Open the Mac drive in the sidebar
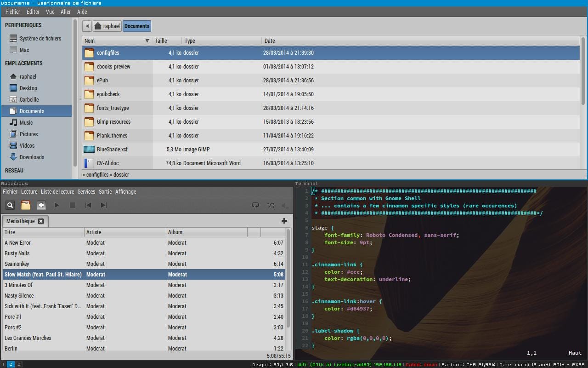This screenshot has width=588, height=368. [x=36, y=50]
